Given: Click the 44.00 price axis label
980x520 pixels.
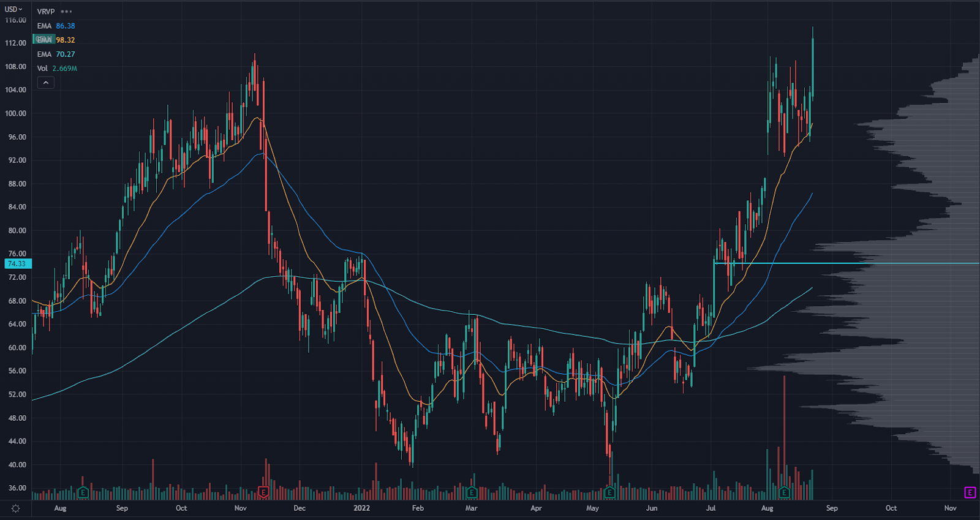Looking at the screenshot, I should coord(17,441).
